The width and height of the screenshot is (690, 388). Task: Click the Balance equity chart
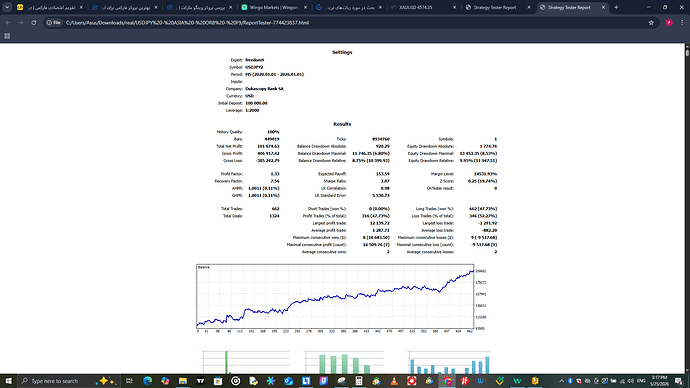[x=335, y=296]
